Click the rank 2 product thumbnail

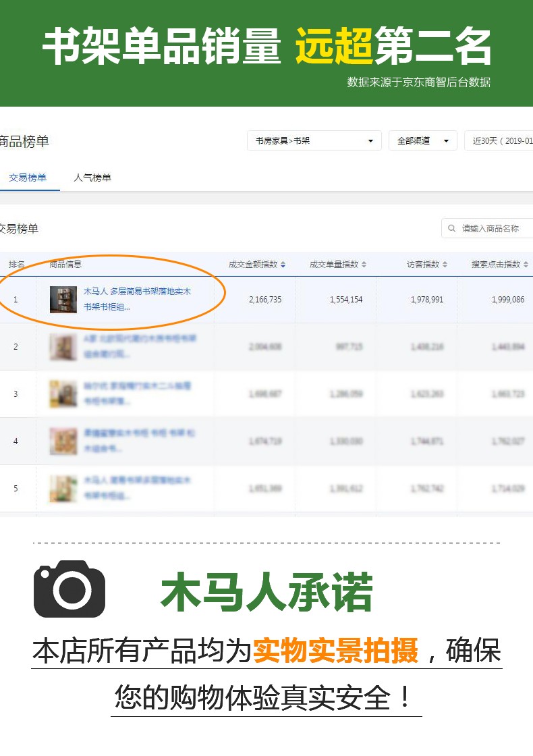coord(63,347)
